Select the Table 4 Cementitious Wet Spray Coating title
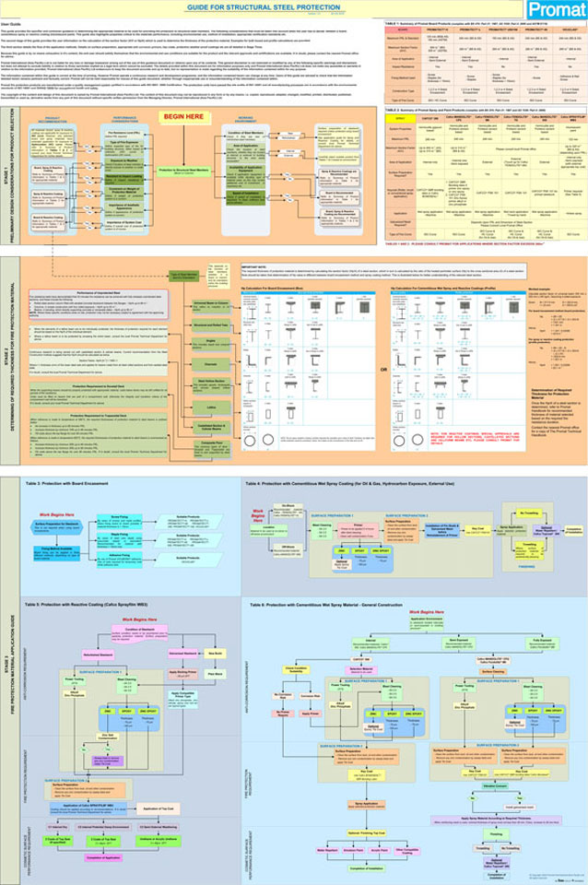The height and width of the screenshot is (885, 588). [x=349, y=483]
